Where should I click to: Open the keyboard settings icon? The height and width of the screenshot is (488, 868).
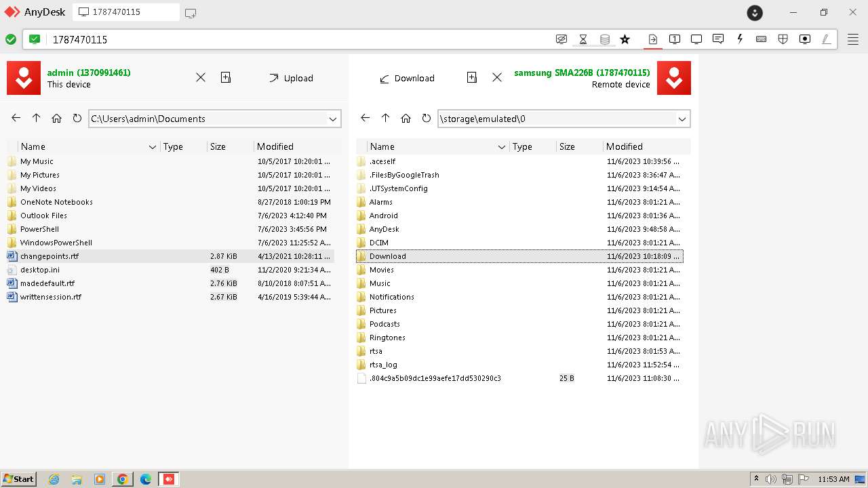tap(762, 39)
